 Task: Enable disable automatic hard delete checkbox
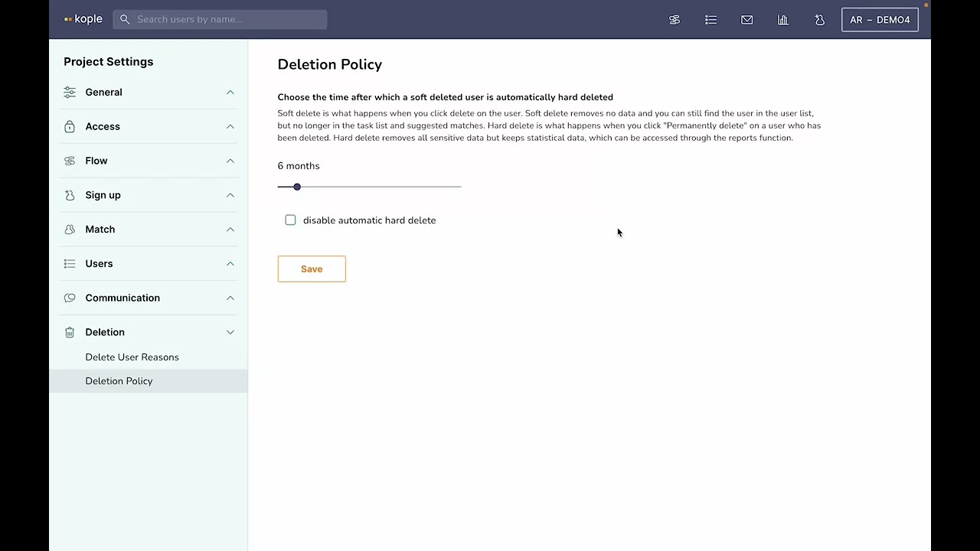coord(290,220)
